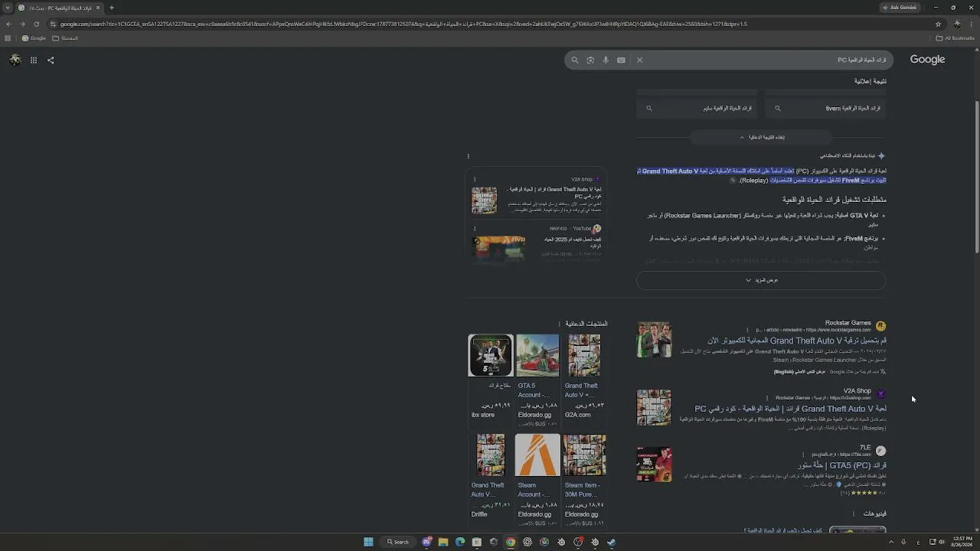
Task: Open Ask Gemini button in Chrome
Action: [x=900, y=8]
